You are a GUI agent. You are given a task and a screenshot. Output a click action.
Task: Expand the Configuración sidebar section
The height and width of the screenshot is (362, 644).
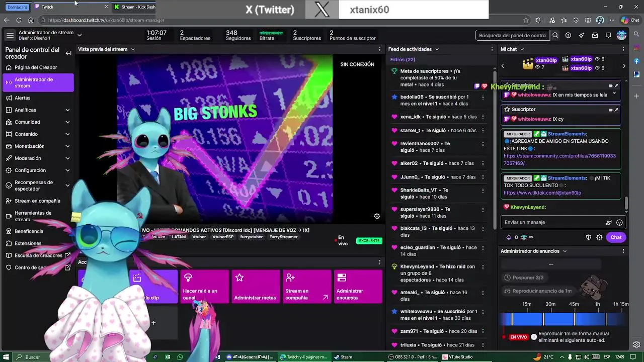(67, 170)
